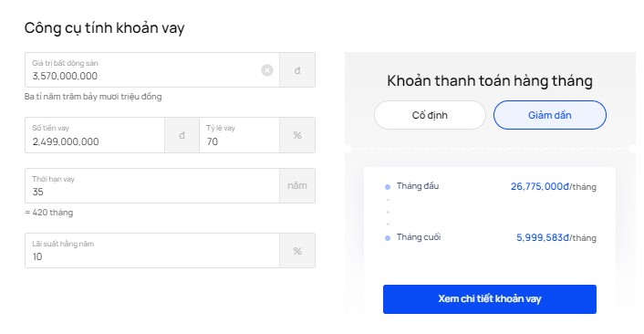644x334 pixels.
Task: Click the Tháng cuối last month payment amount
Action: click(x=556, y=237)
